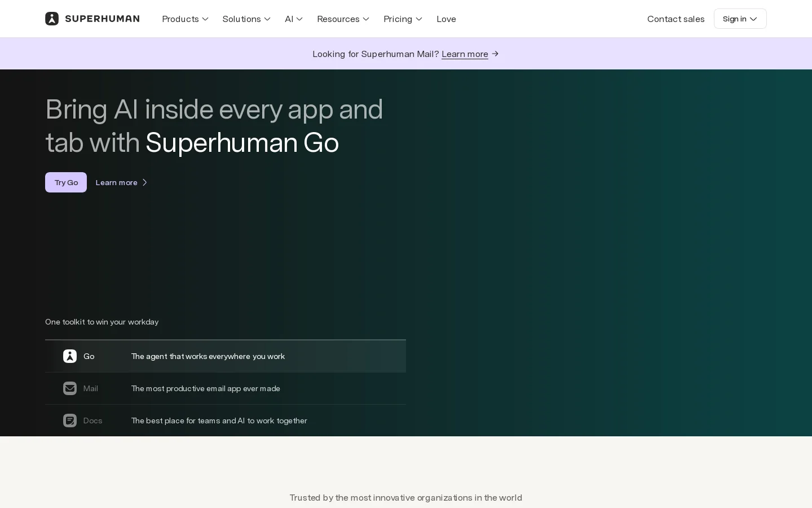This screenshot has width=812, height=508.
Task: Click the banner arrow icon
Action: 495,54
